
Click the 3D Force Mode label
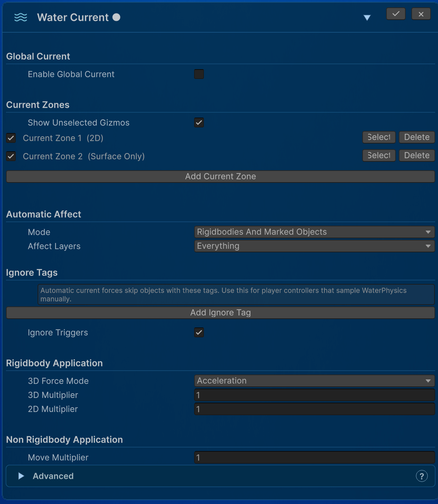click(58, 381)
